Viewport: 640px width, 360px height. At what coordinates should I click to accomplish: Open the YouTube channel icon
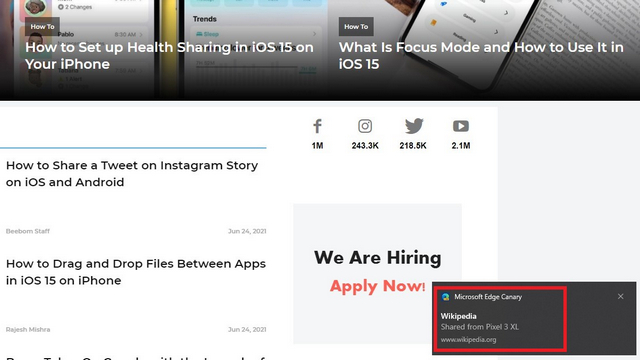[x=461, y=126]
